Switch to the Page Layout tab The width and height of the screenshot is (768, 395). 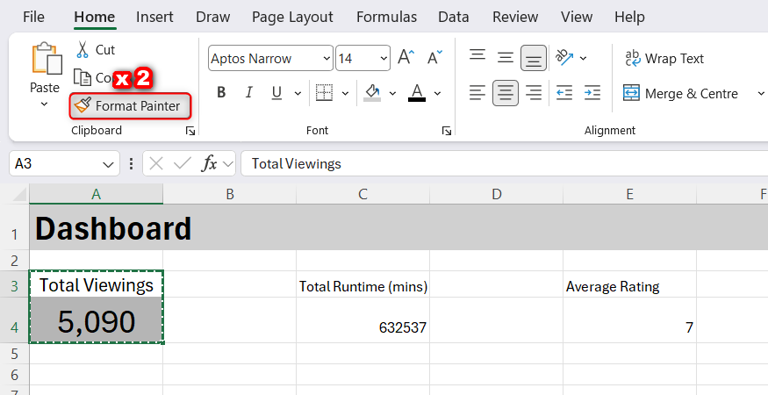click(292, 17)
